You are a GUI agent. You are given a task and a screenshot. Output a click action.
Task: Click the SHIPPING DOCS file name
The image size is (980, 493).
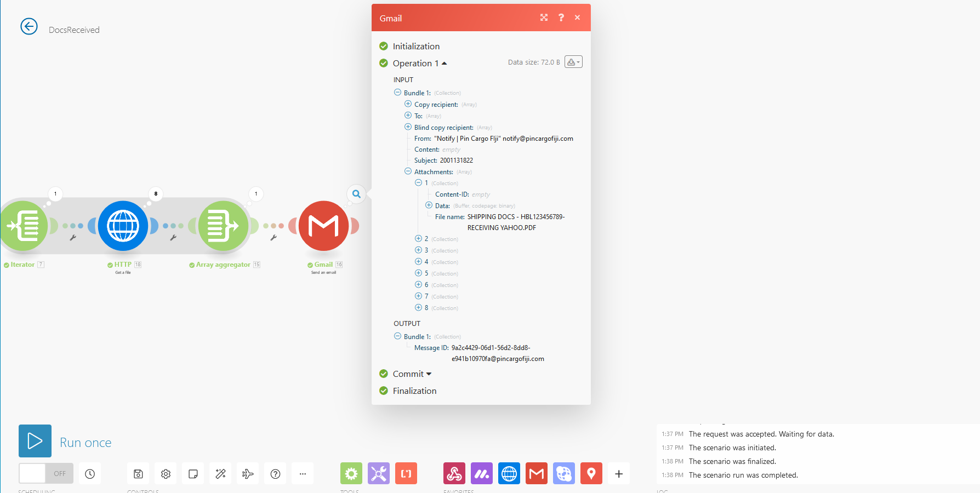point(515,222)
